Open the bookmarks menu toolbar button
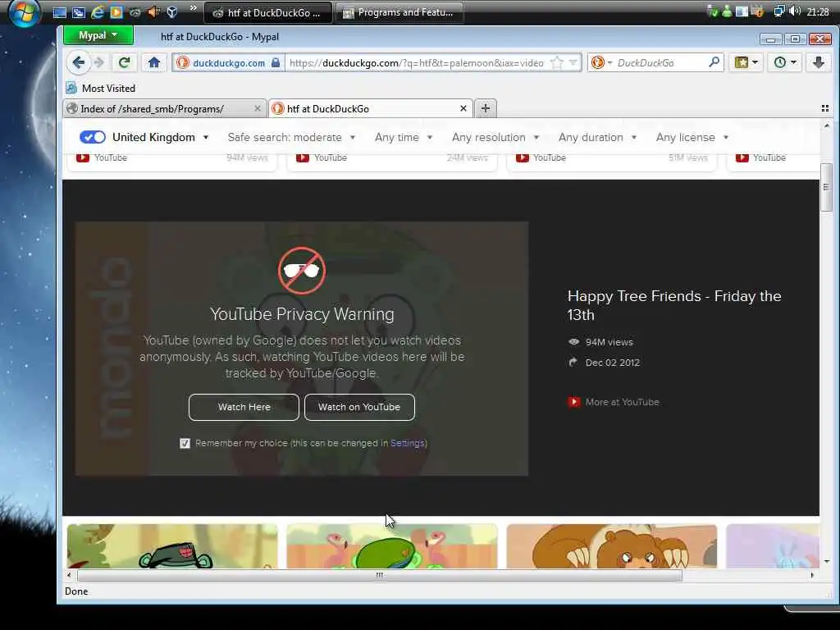The image size is (840, 630). pos(746,62)
